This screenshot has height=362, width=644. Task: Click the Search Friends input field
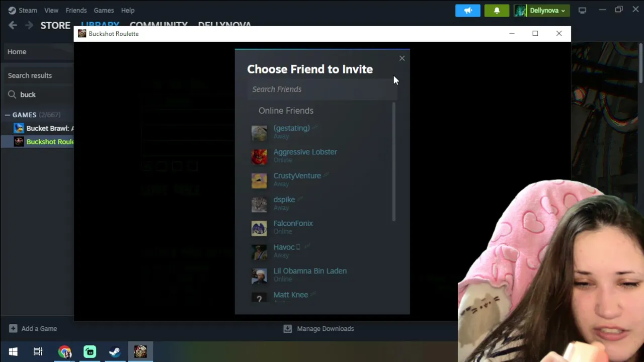[x=322, y=89]
